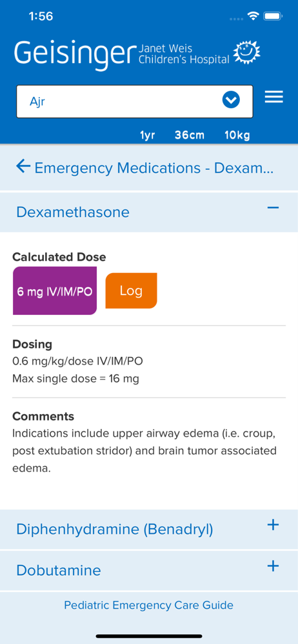Image resolution: width=298 pixels, height=644 pixels.
Task: Select the Dobutamine row label
Action: 59,571
